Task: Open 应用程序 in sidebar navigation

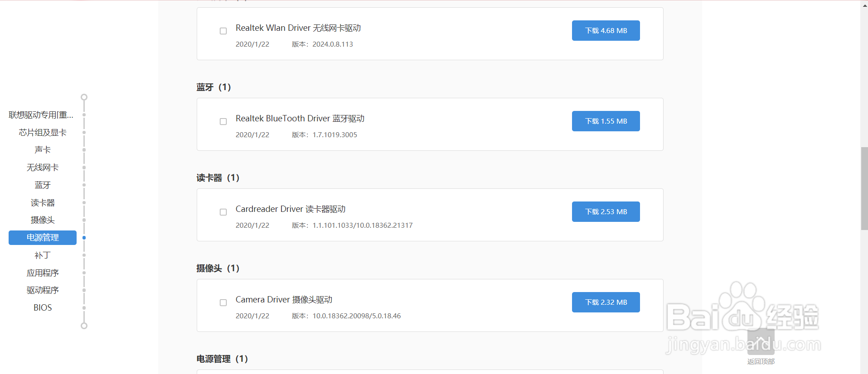Action: point(43,273)
